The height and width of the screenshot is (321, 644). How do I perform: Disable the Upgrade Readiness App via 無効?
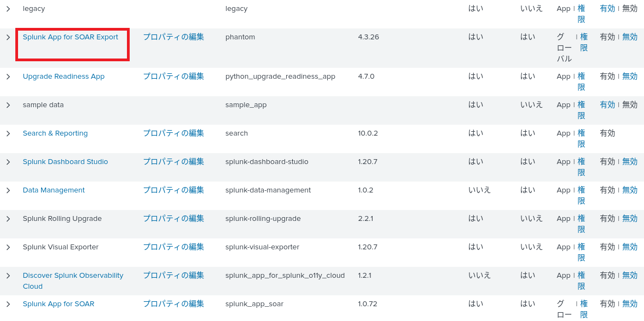[x=630, y=77]
